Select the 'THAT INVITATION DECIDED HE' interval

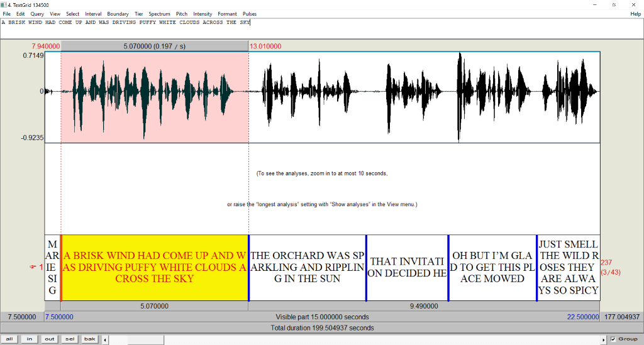407,268
